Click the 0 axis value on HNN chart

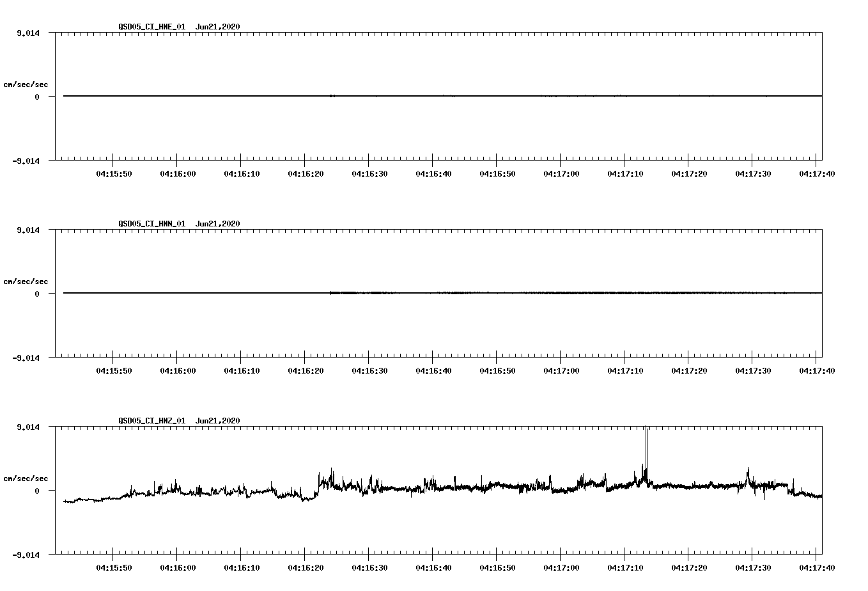pyautogui.click(x=37, y=294)
